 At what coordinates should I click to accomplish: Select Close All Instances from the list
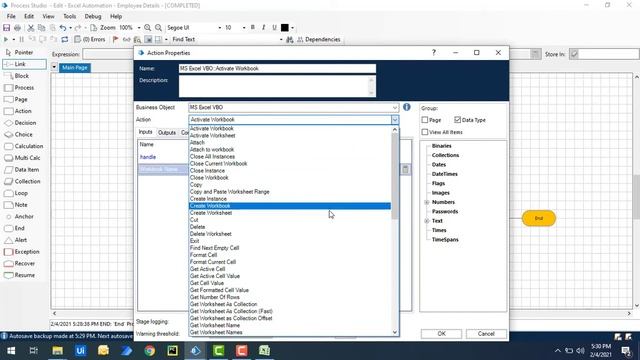pos(290,157)
